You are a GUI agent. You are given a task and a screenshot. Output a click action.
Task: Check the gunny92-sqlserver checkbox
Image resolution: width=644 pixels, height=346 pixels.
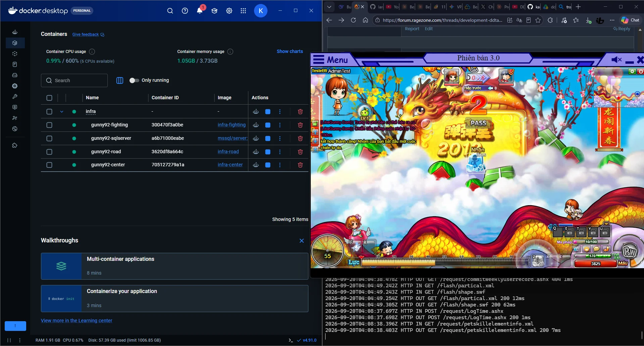pos(49,138)
